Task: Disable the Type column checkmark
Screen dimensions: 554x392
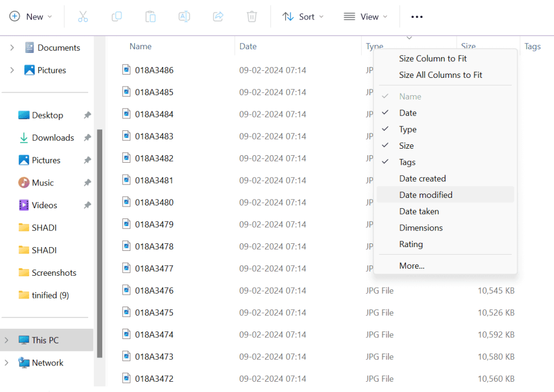Action: coord(407,129)
